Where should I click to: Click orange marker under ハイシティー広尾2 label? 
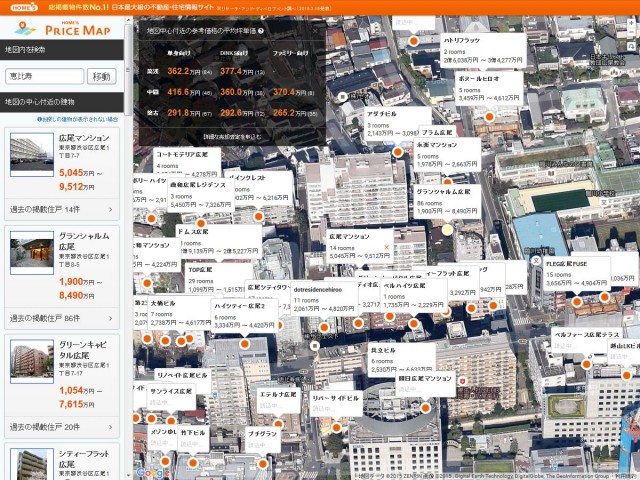245,342
